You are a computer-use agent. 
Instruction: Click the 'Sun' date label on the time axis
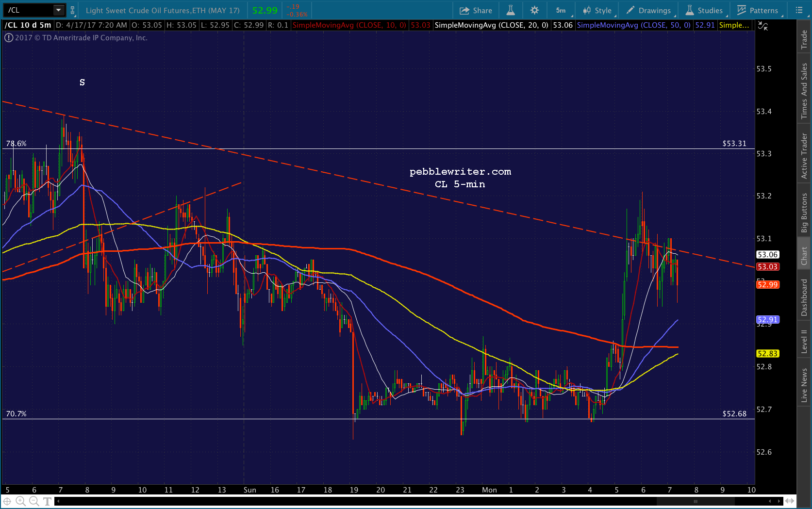(250, 490)
